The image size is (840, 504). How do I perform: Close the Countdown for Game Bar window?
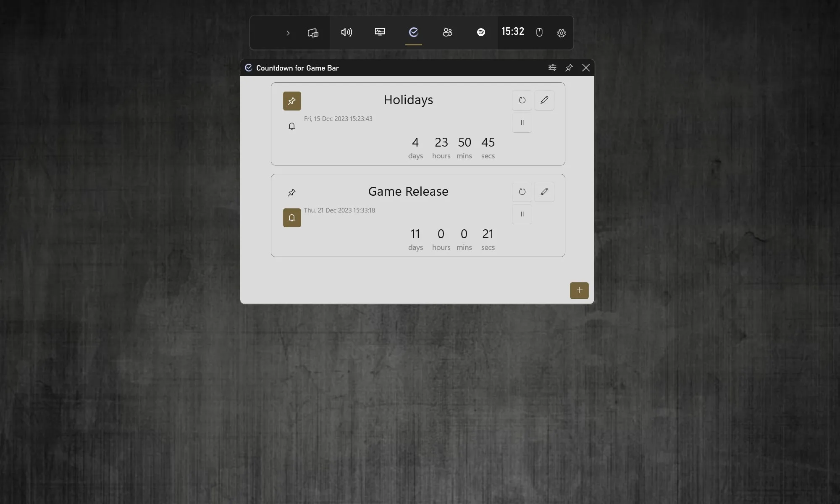[586, 68]
